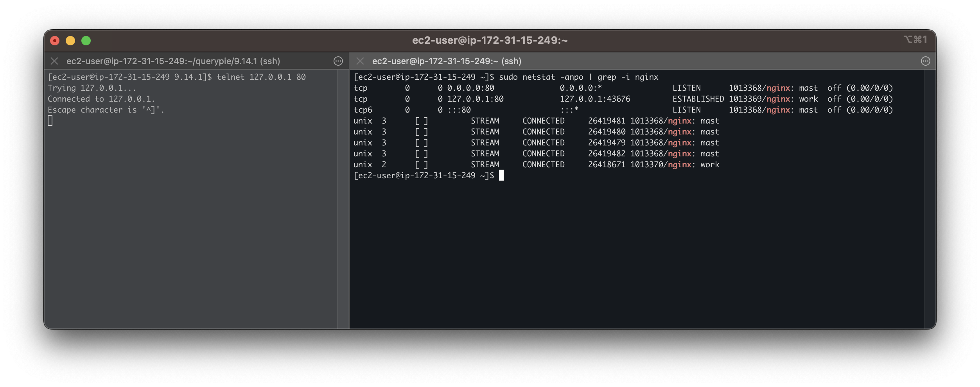Click the inode number 26419480
The image size is (980, 387).
tap(607, 132)
